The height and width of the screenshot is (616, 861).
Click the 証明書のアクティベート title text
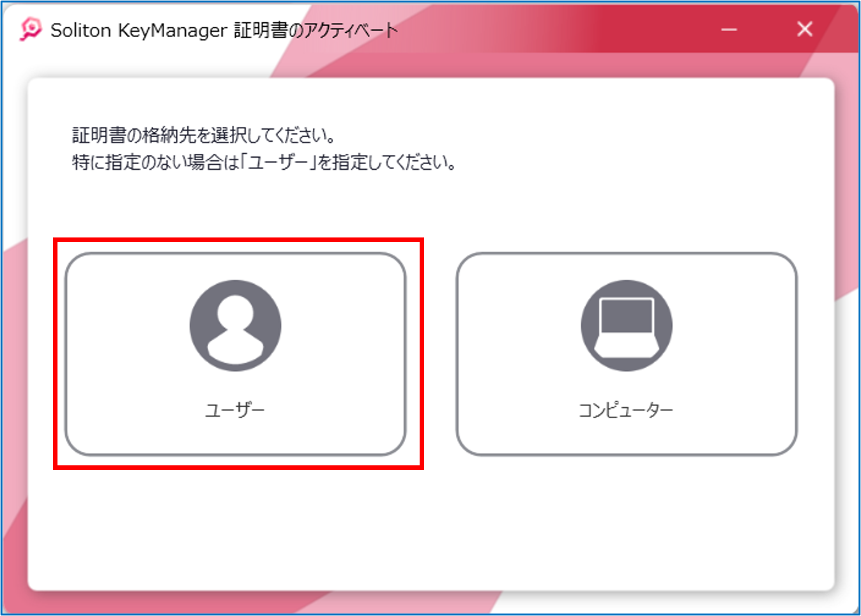(x=316, y=30)
